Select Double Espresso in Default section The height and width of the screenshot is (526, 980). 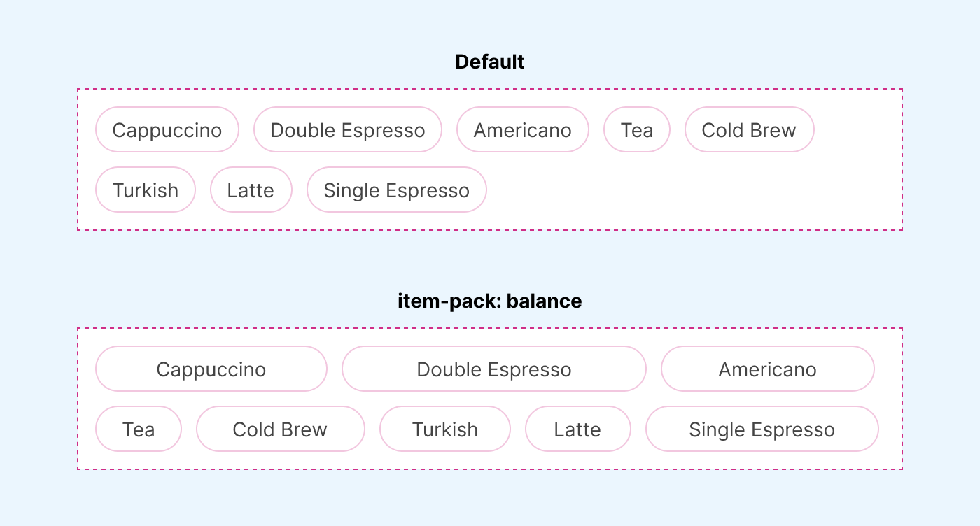coord(348,130)
